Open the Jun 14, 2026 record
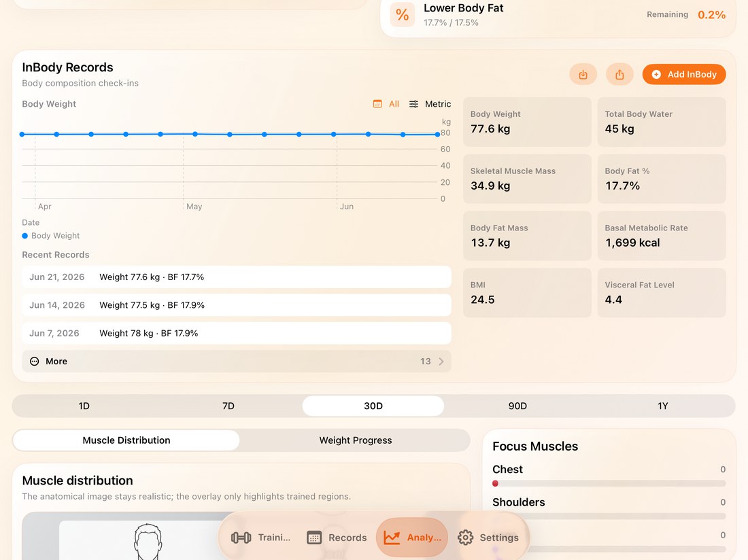 point(237,305)
